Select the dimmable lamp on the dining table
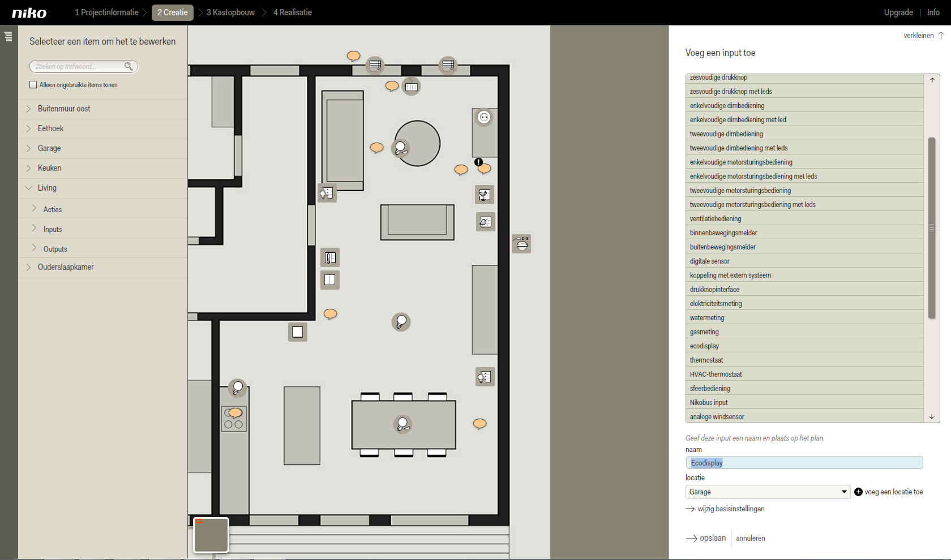Screen dimensions: 951x560 point(403,424)
